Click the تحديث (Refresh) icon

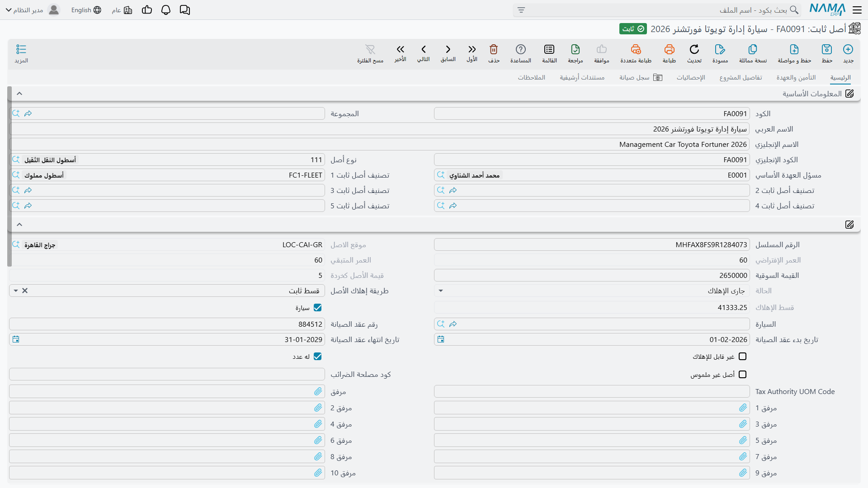(x=694, y=49)
